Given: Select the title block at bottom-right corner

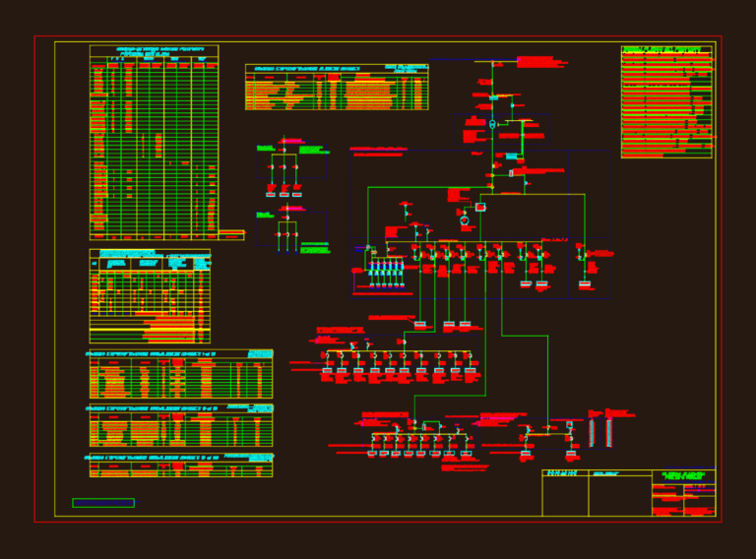Looking at the screenshot, I should click(x=629, y=493).
